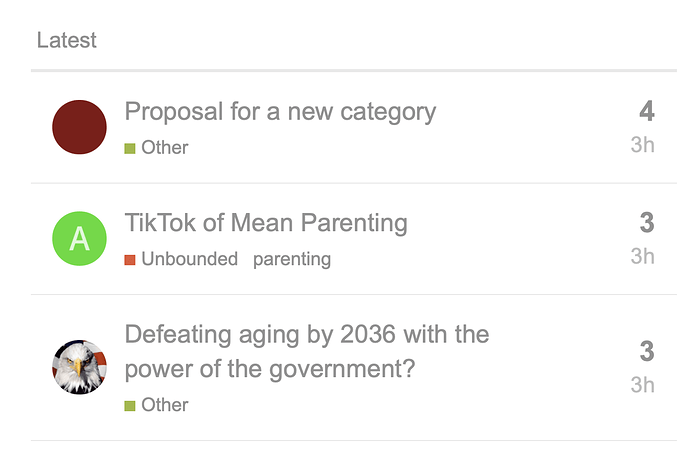Open 'Proposal for a new category' topic
This screenshot has height=450, width=690.
280,111
